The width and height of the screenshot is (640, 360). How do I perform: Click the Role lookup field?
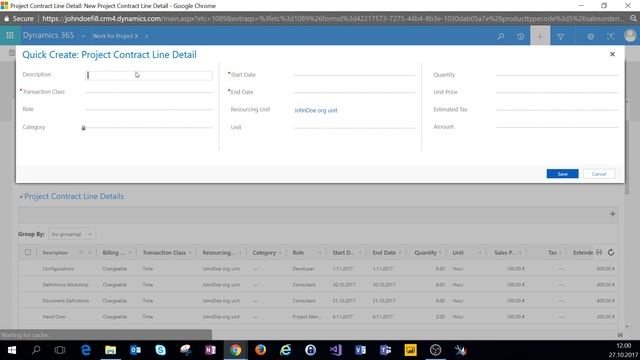[x=149, y=109]
